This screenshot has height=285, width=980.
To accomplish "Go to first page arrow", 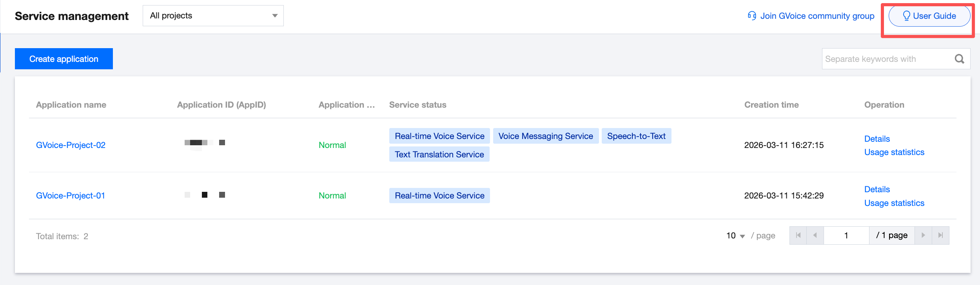I will pyautogui.click(x=798, y=235).
